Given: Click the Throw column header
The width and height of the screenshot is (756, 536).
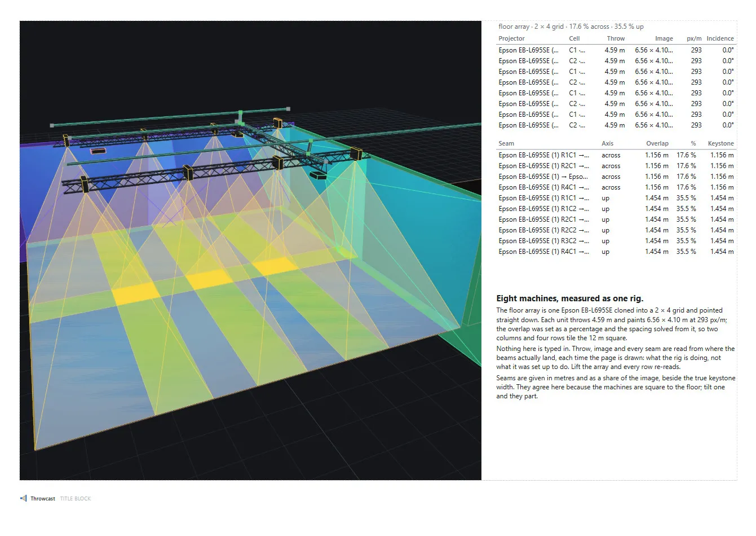Looking at the screenshot, I should click(616, 38).
